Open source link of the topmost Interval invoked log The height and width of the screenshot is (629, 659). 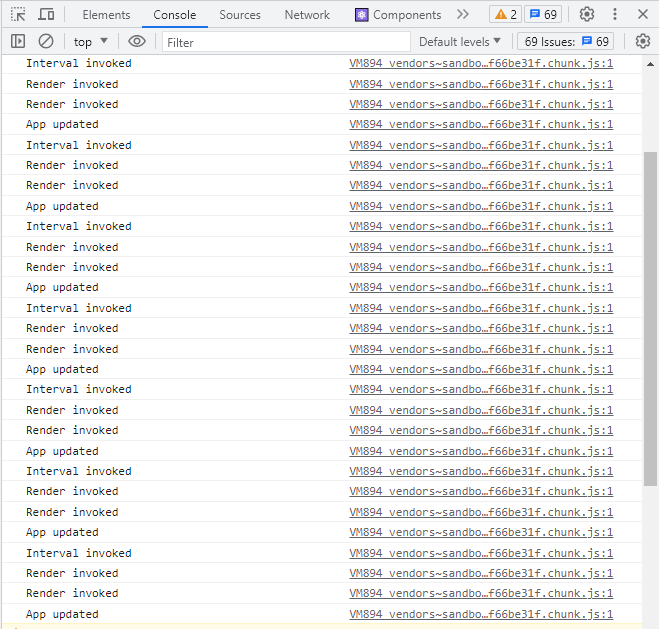pyautogui.click(x=481, y=63)
